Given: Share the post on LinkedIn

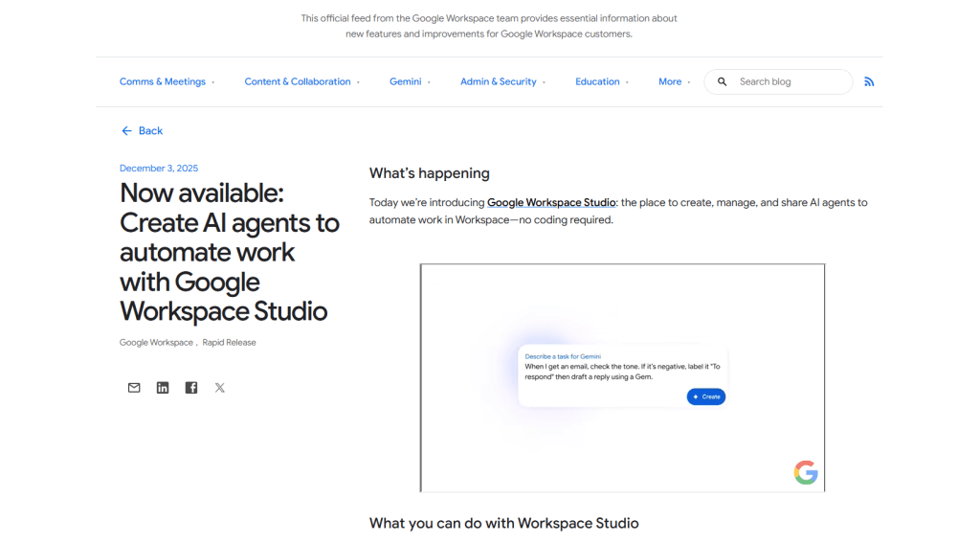Looking at the screenshot, I should click(163, 388).
